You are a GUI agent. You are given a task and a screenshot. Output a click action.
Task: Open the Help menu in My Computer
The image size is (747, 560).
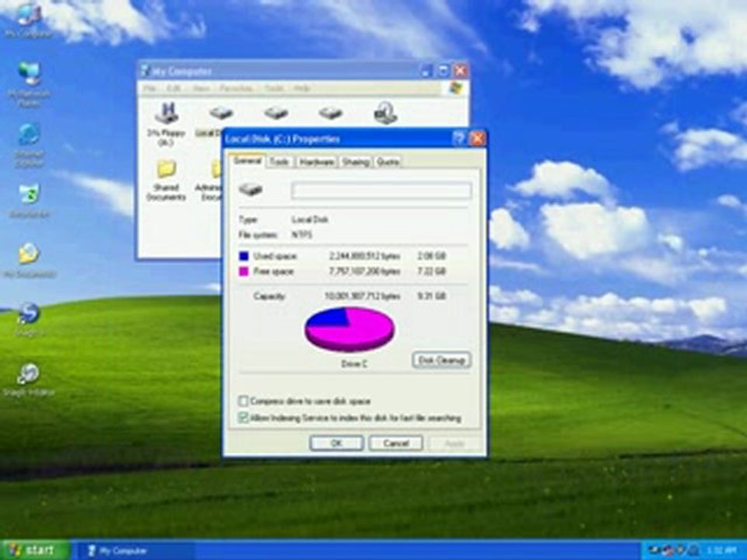[x=302, y=88]
